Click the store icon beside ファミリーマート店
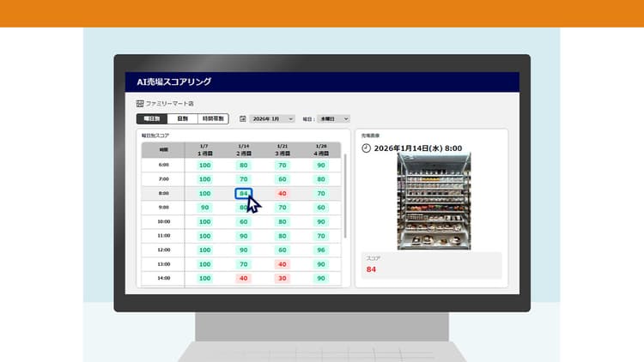The image size is (644, 362). coord(140,104)
